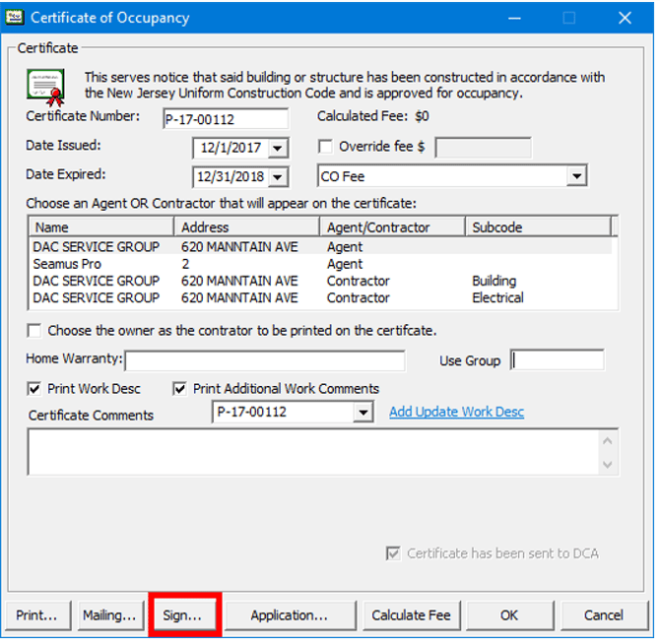The height and width of the screenshot is (644, 660).
Task: Sort by the Name column header
Action: coord(101,227)
